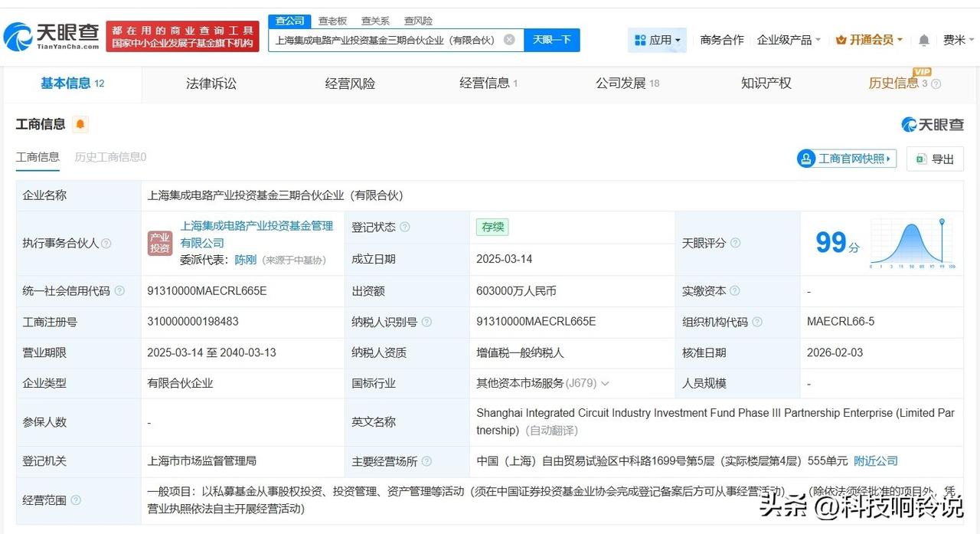Click the 存续 status tag
This screenshot has height=534, width=980.
[x=492, y=227]
